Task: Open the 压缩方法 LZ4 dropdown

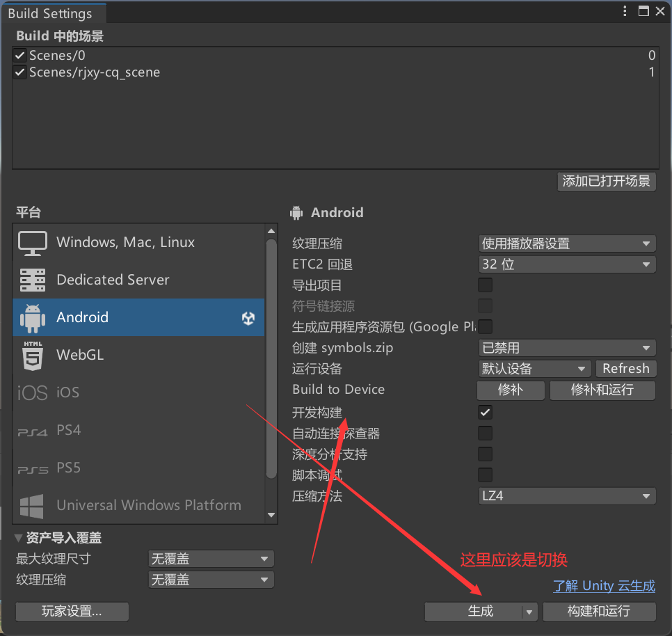Action: coord(567,496)
